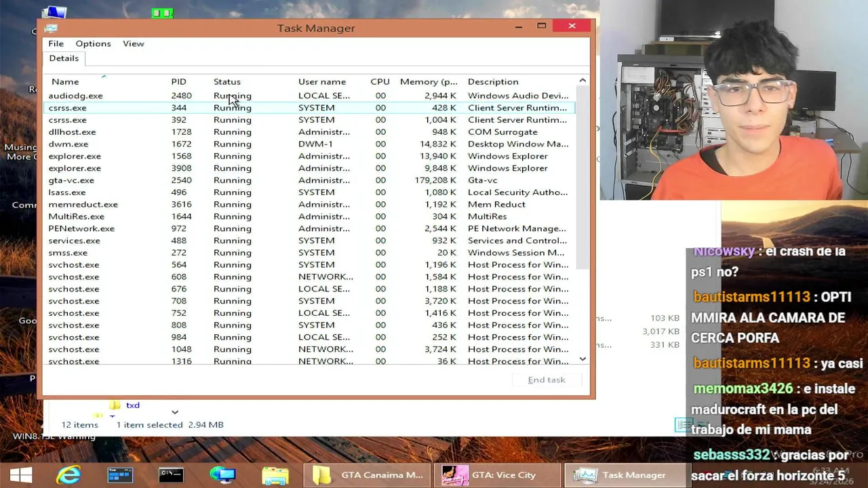Screen dimensions: 868x488
Task: Switch to Task Manager taskbar button
Action: (x=627, y=475)
